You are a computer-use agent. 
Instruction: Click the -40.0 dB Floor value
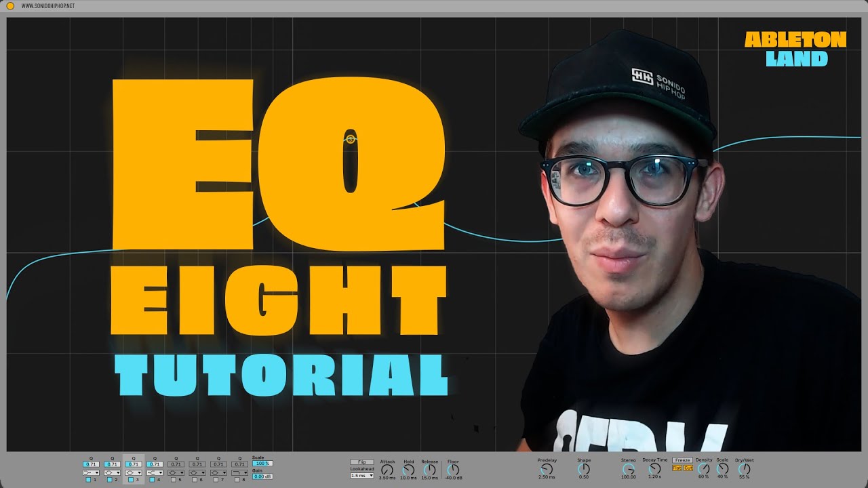coord(453,478)
